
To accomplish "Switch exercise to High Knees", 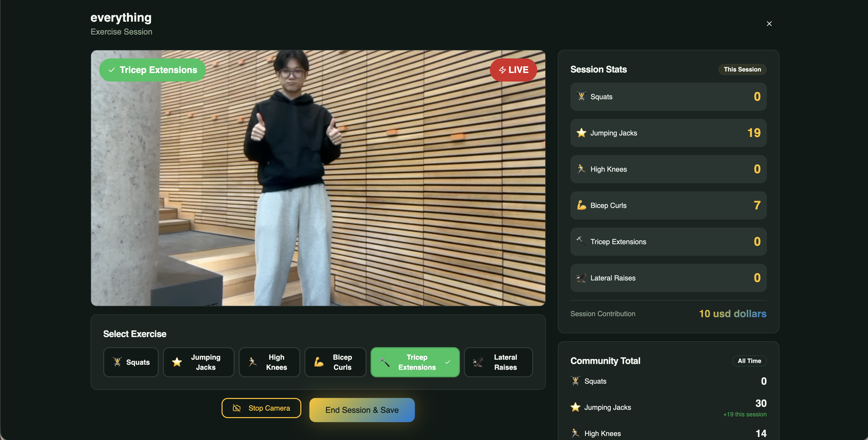I will (269, 362).
